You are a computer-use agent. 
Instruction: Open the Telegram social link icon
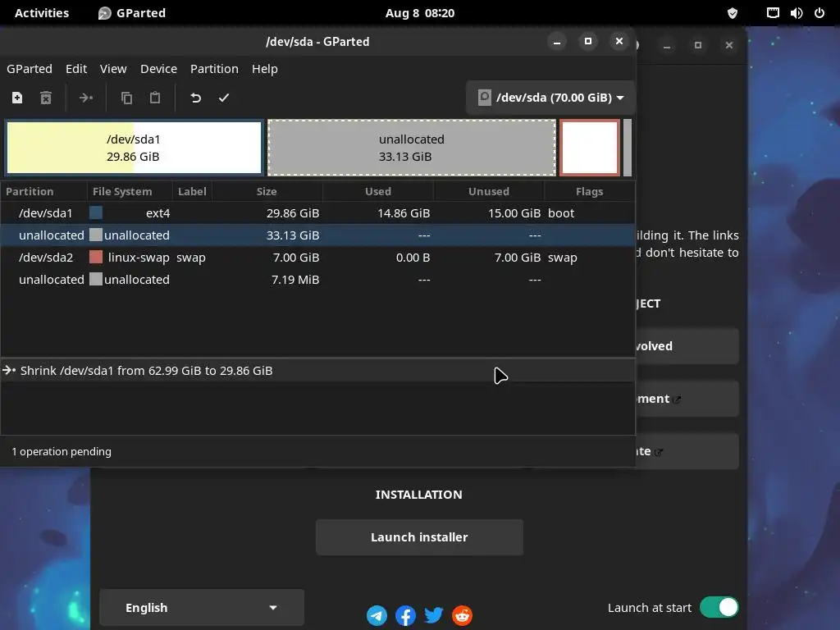click(377, 615)
